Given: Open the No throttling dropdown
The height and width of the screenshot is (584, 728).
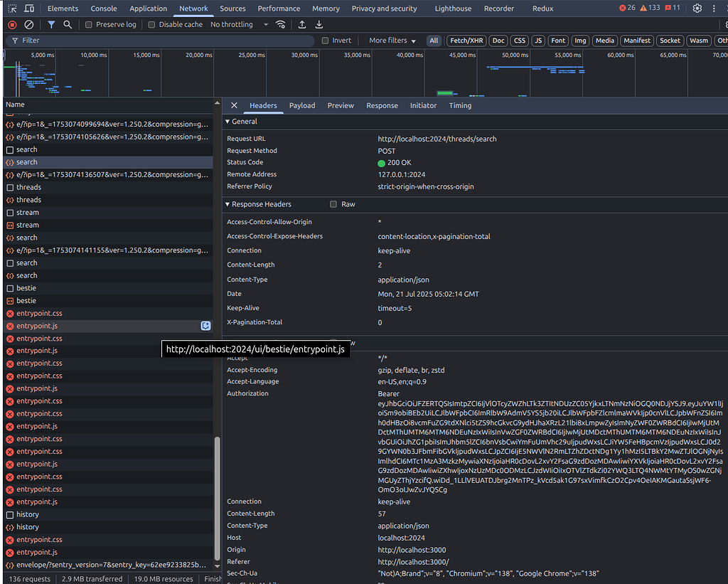Looking at the screenshot, I should point(240,24).
